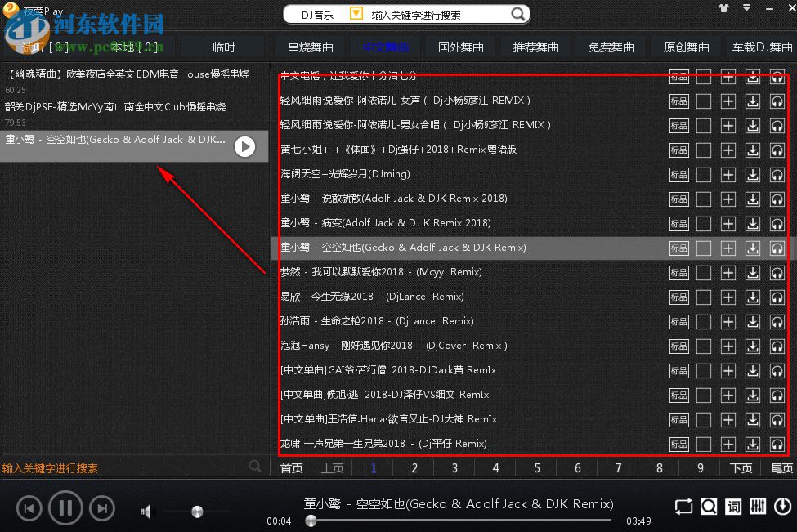Click headphones icon for 候旭·逃 track

point(777,396)
